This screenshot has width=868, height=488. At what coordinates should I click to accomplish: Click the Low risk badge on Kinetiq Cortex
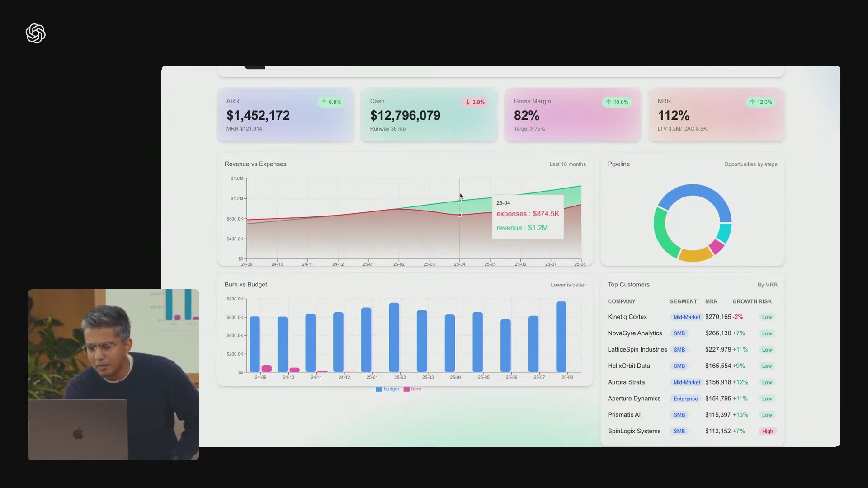pyautogui.click(x=767, y=317)
